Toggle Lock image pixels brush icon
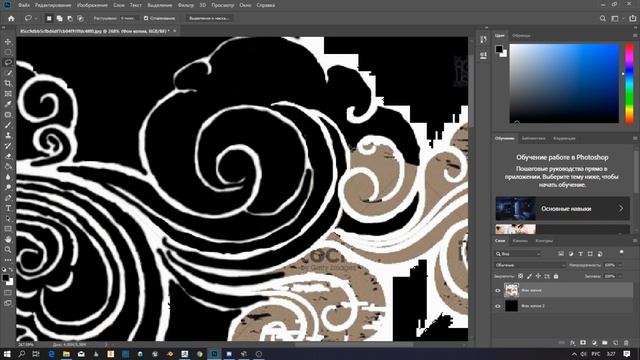640x360 pixels. coord(529,276)
